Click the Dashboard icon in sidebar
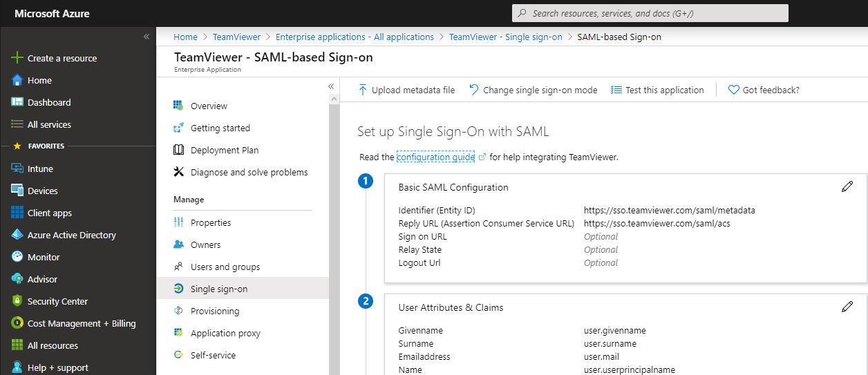The image size is (868, 375). pos(17,102)
